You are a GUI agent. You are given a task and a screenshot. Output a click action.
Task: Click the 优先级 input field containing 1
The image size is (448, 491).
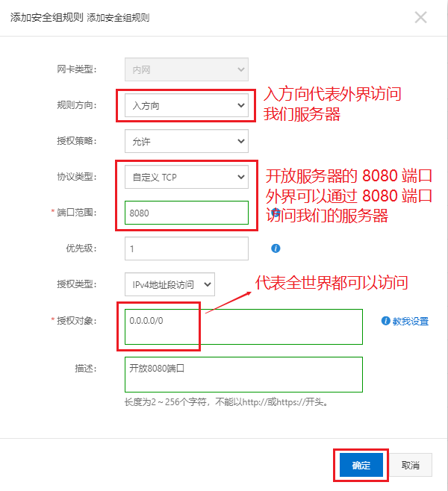point(187,248)
